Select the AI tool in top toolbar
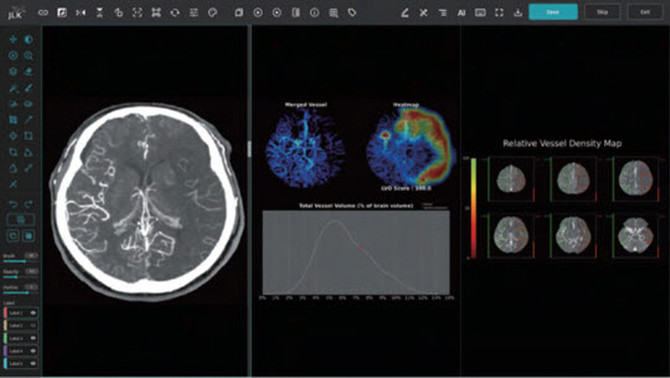 [x=461, y=13]
